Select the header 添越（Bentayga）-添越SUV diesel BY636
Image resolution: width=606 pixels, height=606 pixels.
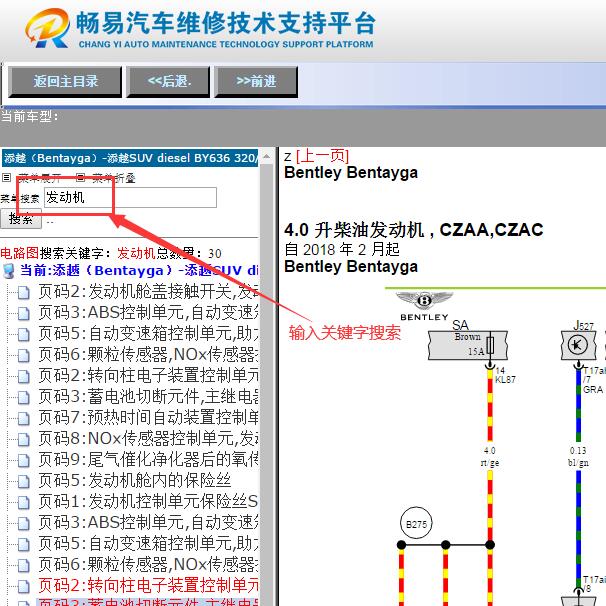[130, 158]
